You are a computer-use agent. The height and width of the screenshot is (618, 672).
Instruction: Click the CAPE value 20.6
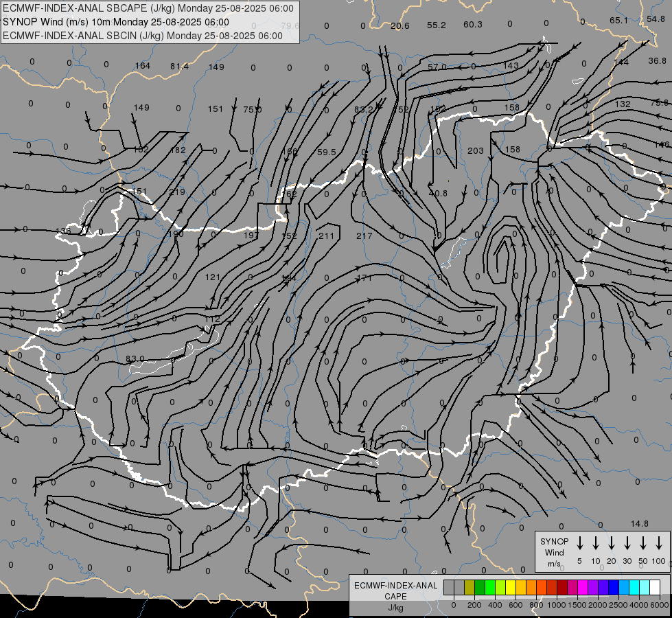[x=400, y=26]
